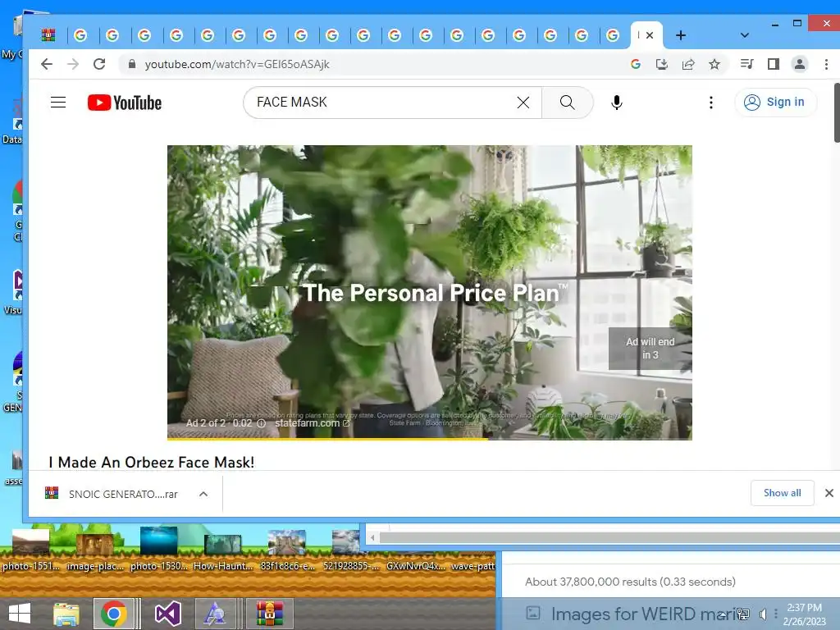The image size is (840, 630).
Task: Share this page via share icon
Action: pyautogui.click(x=688, y=64)
